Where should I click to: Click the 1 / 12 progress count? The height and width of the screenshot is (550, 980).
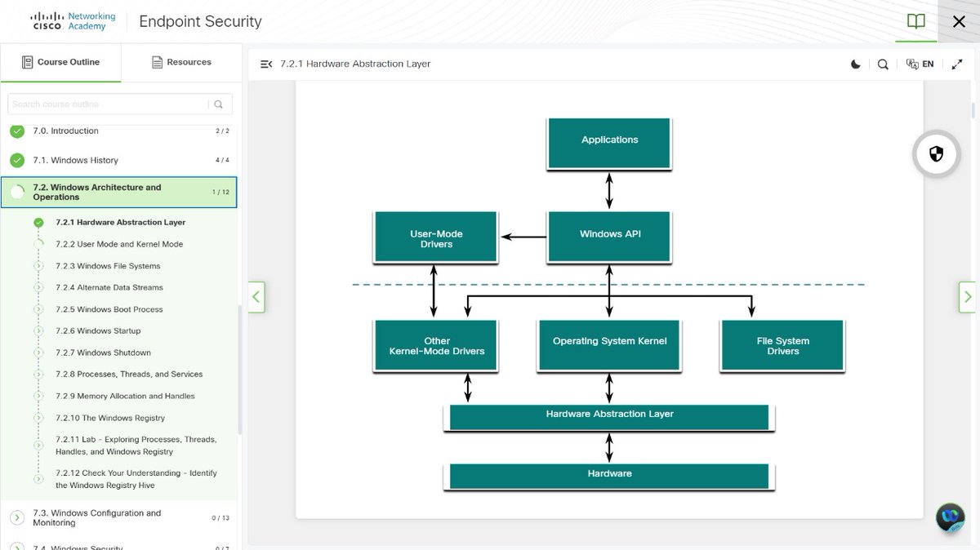[220, 192]
